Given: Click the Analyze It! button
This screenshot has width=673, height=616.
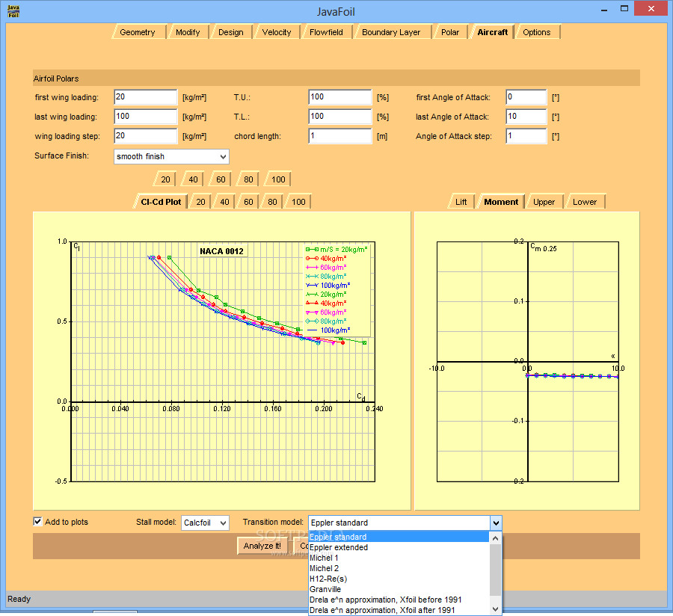Looking at the screenshot, I should pyautogui.click(x=262, y=546).
